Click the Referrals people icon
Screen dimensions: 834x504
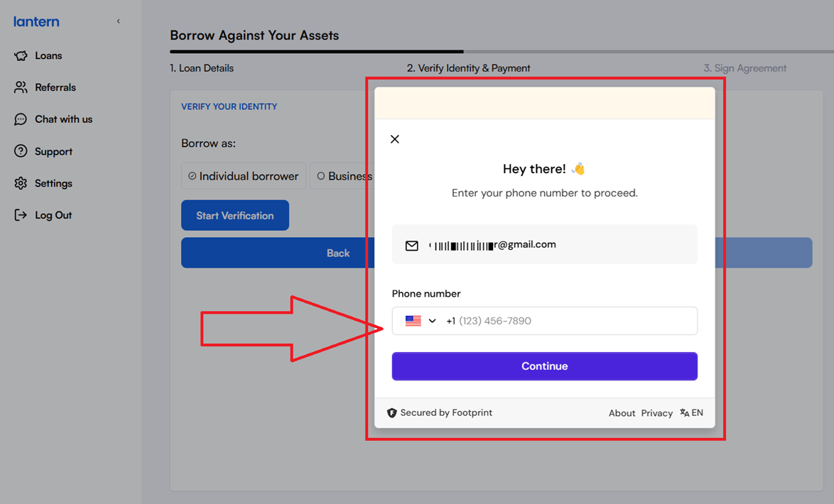pos(21,87)
